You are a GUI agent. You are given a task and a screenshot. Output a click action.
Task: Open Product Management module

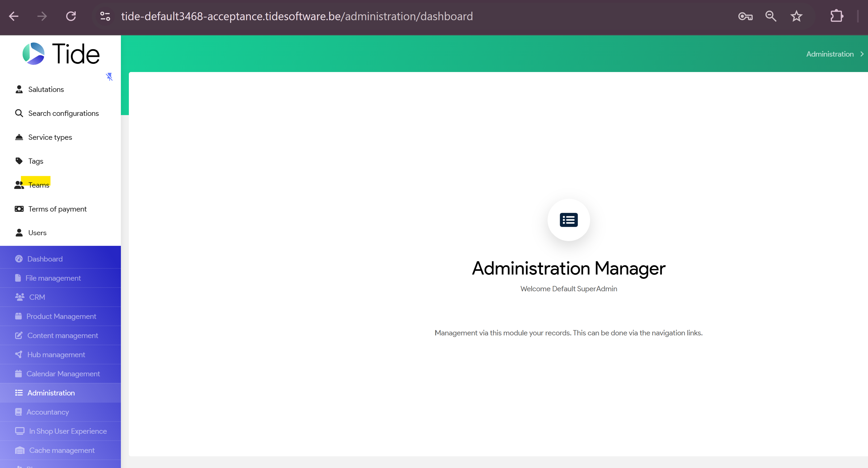click(x=61, y=316)
